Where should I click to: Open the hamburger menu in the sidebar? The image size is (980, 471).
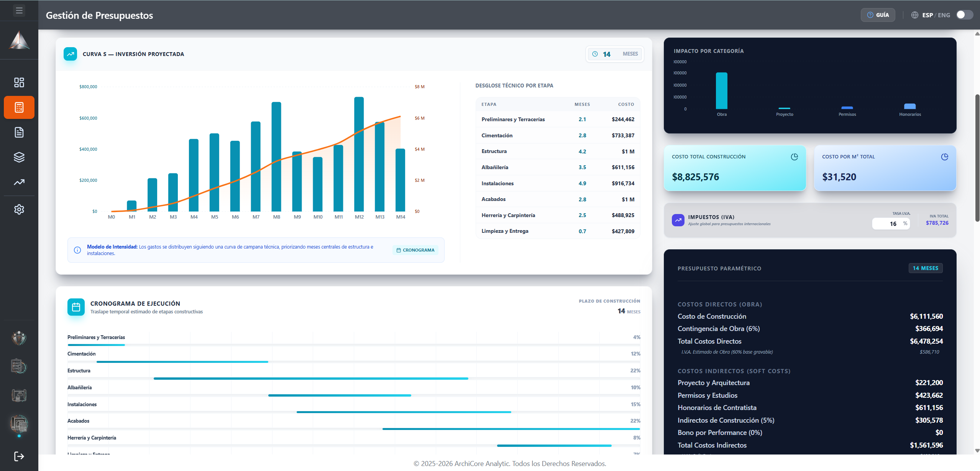click(x=19, y=10)
